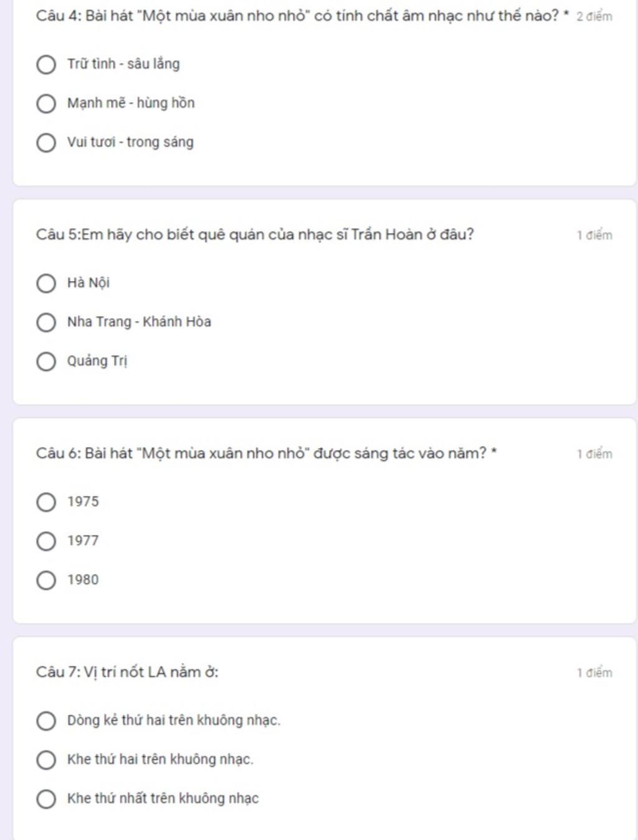The image size is (638, 840).
Task: Click the '1 điểm' label beside Câu 5
Action: [x=594, y=235]
